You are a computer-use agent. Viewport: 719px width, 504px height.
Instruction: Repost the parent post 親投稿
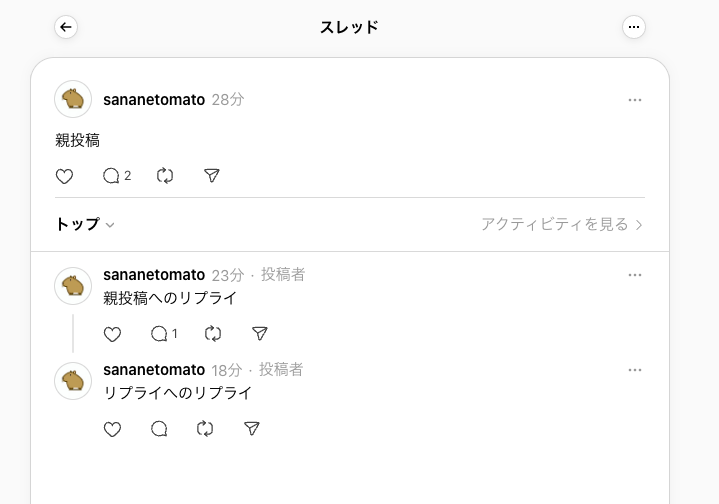point(165,176)
